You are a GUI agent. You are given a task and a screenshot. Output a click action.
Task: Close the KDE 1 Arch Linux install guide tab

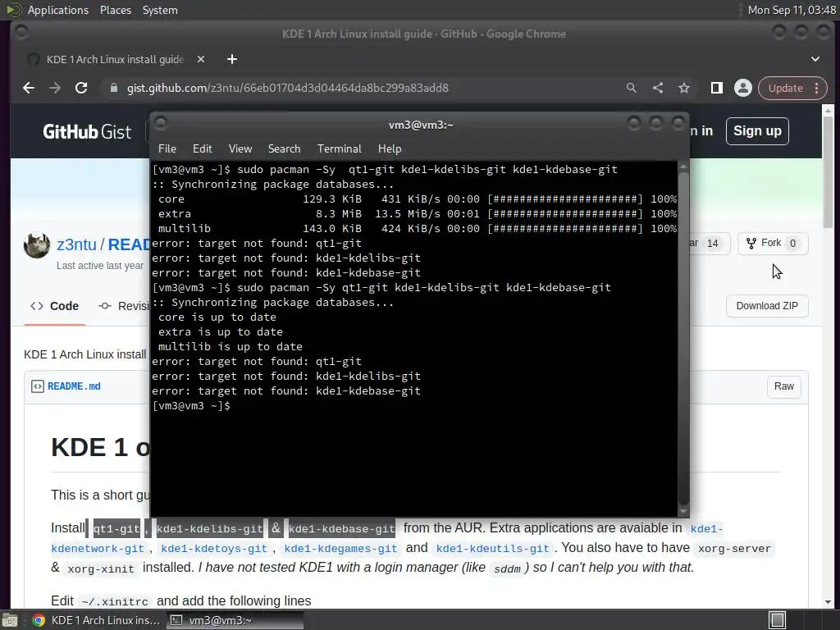[201, 59]
